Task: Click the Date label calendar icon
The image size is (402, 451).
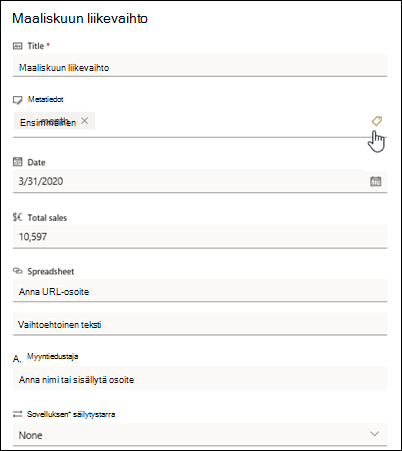Action: [x=18, y=162]
